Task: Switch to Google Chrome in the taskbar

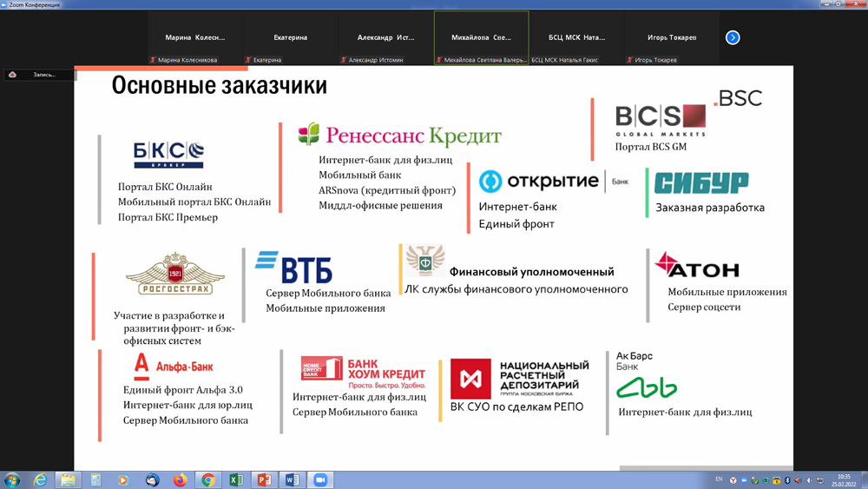Action: pyautogui.click(x=208, y=480)
